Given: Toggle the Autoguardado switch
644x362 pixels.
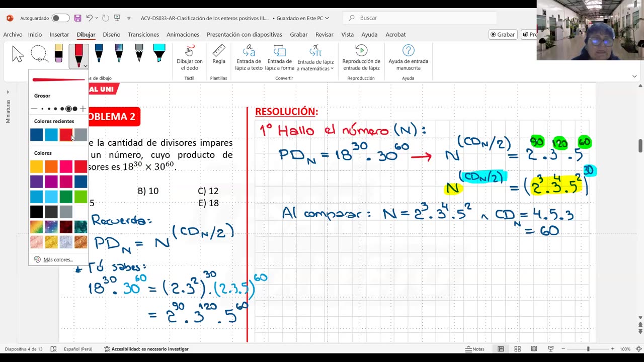Looking at the screenshot, I should click(x=60, y=18).
